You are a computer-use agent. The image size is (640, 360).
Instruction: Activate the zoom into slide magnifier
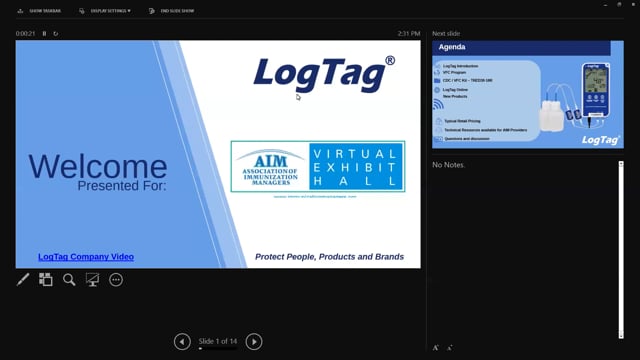pyautogui.click(x=69, y=280)
